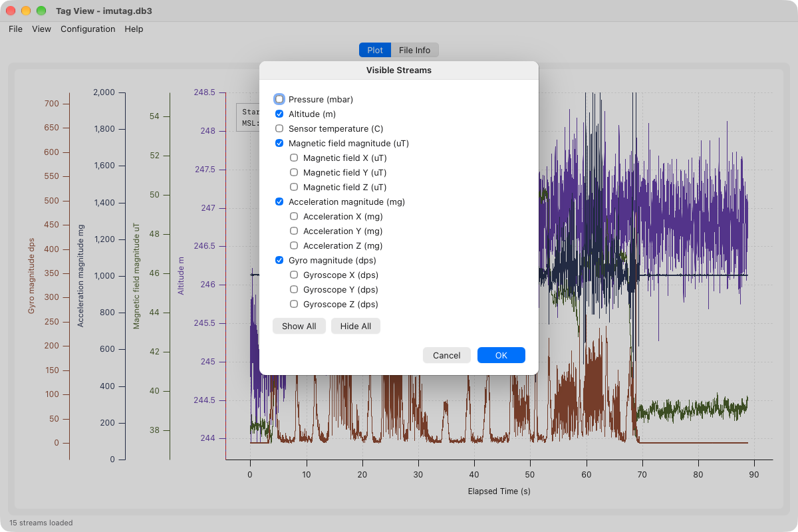Click the Acceleration magnitude mg axis label
Screen dimensions: 798x532
coord(81,275)
